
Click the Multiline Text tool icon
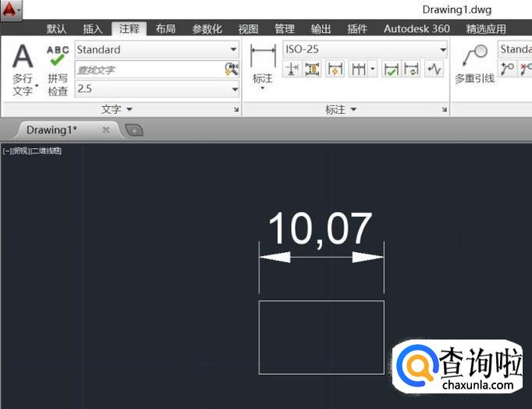coord(23,56)
